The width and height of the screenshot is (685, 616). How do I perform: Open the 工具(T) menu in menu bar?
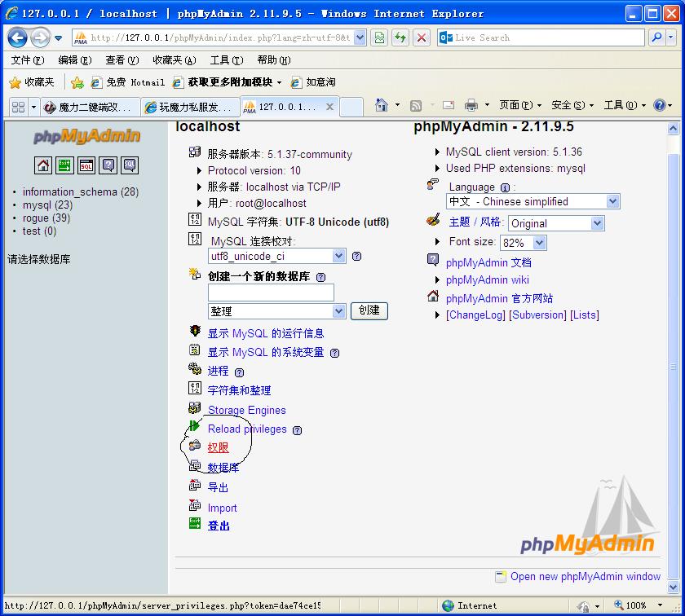coord(226,59)
